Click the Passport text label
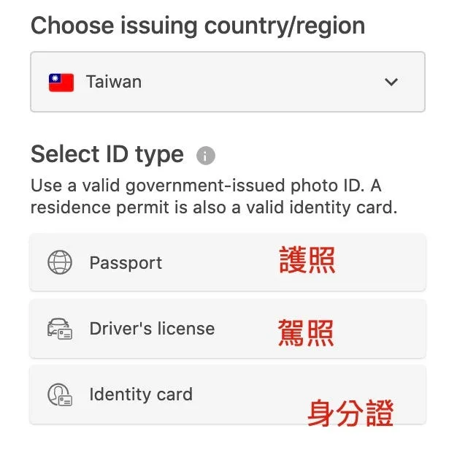 coord(126,263)
